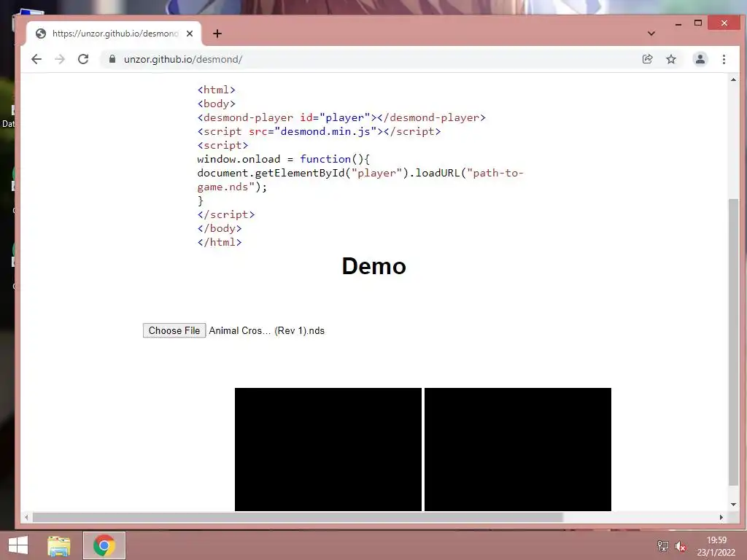Image resolution: width=747 pixels, height=560 pixels.
Task: Click the document.getElementById("player") code line
Action: click(x=360, y=179)
